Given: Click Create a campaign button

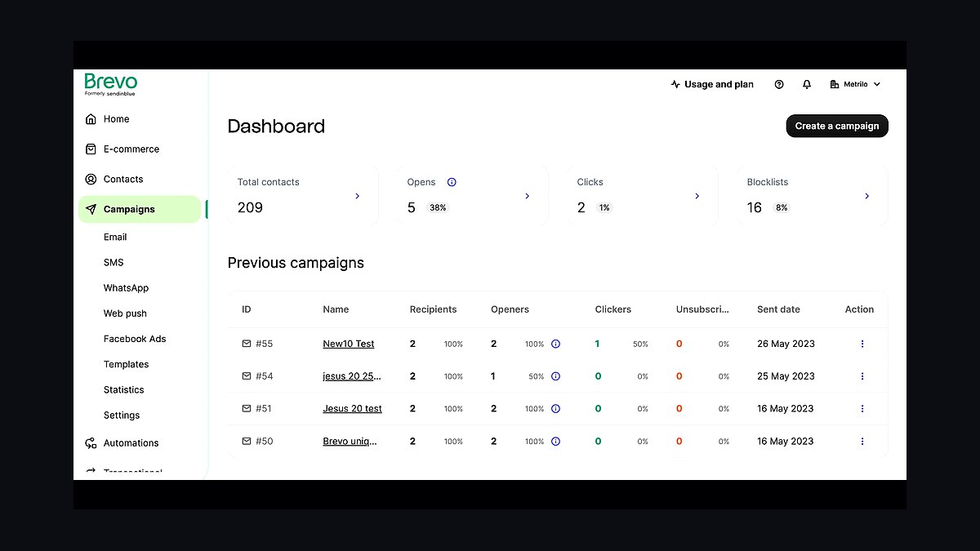Looking at the screenshot, I should (x=837, y=126).
